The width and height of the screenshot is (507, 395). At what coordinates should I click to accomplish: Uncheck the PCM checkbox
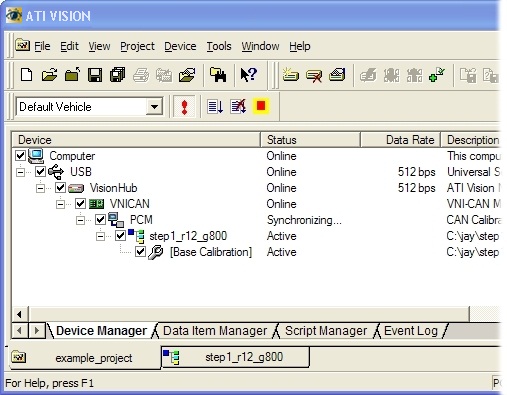(x=100, y=220)
